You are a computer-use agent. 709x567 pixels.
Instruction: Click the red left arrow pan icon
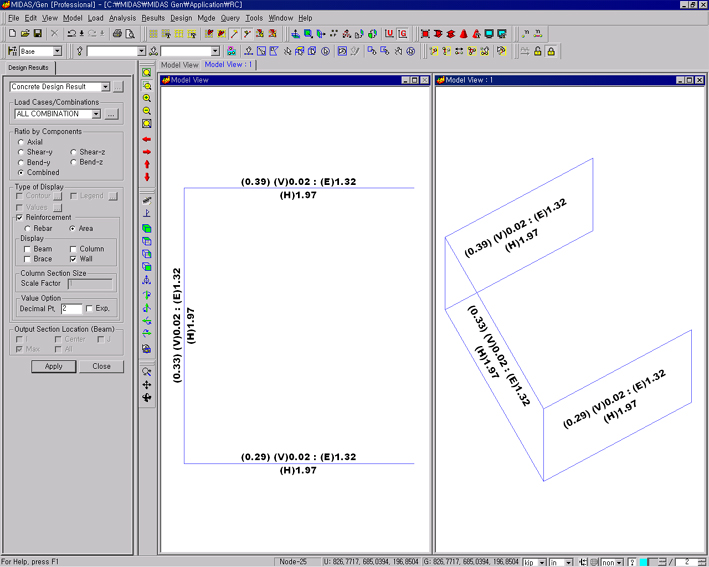147,140
